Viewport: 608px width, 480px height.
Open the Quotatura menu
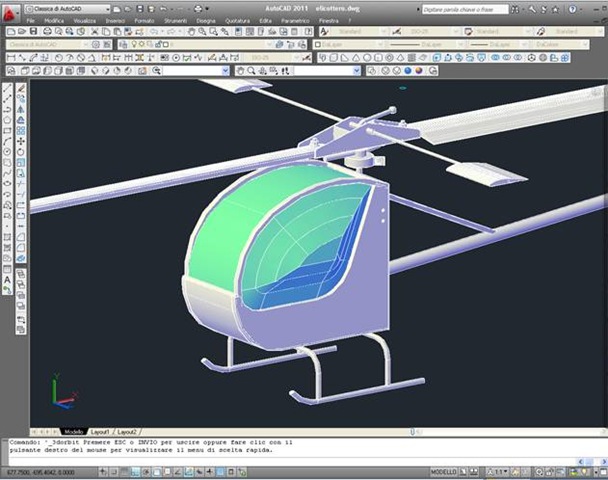click(x=238, y=20)
